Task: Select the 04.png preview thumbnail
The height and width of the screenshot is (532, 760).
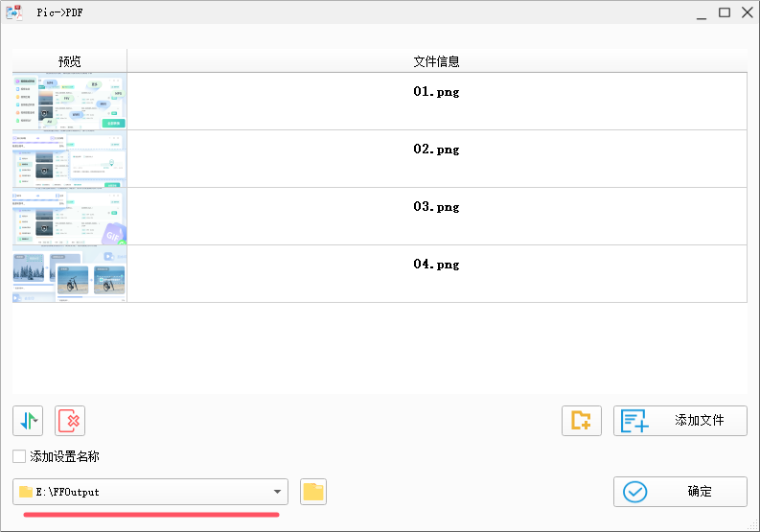Action: (x=69, y=274)
